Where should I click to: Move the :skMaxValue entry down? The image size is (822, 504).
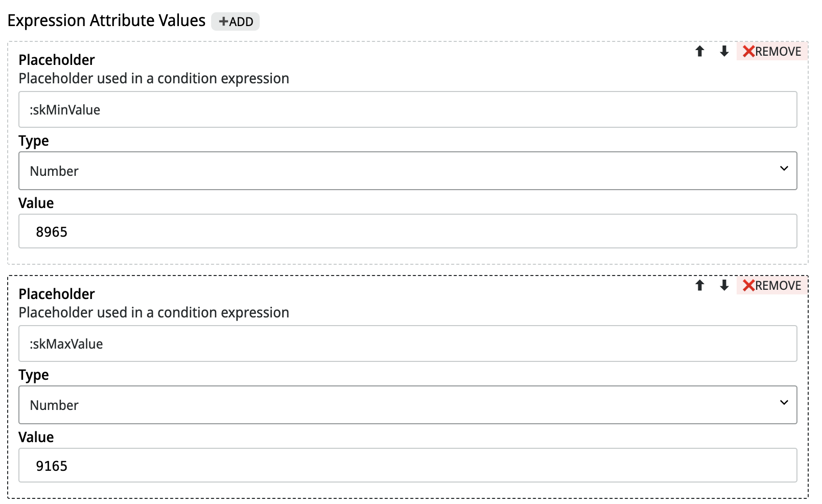click(x=724, y=285)
